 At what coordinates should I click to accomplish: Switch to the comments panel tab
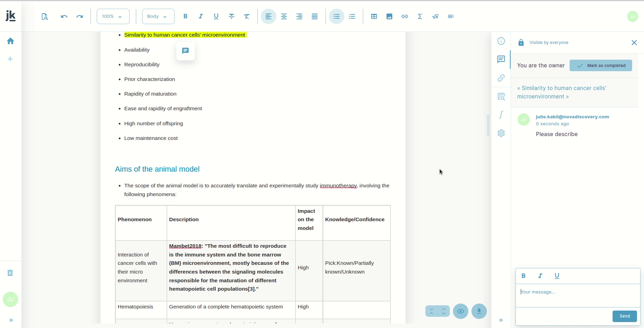(x=501, y=59)
